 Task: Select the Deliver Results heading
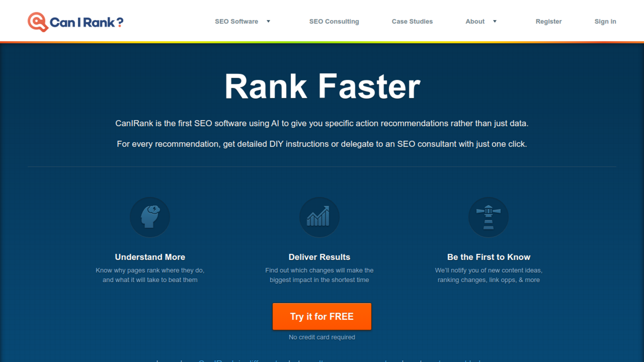tap(319, 257)
